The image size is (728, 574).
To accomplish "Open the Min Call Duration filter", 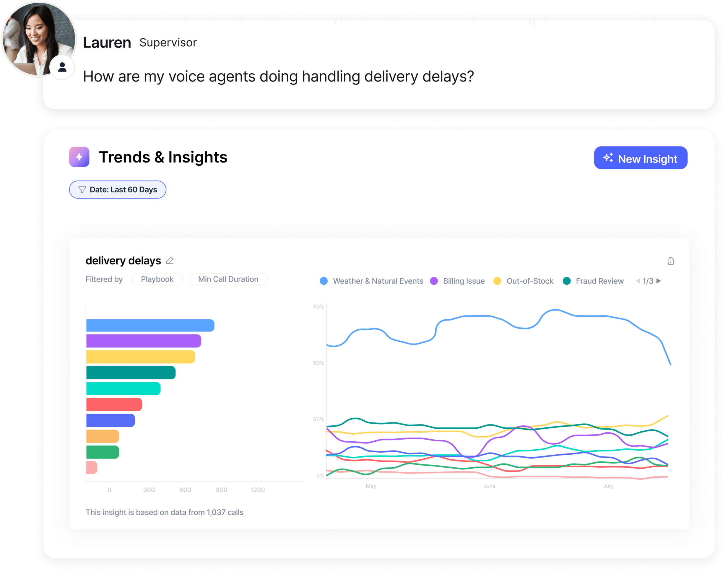I will (228, 279).
